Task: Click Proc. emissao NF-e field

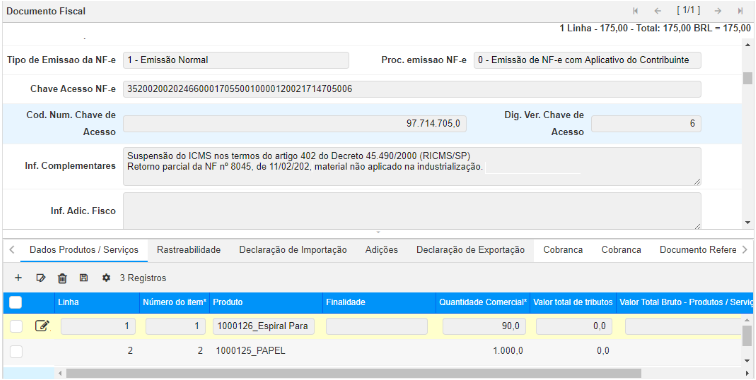Action: point(587,60)
